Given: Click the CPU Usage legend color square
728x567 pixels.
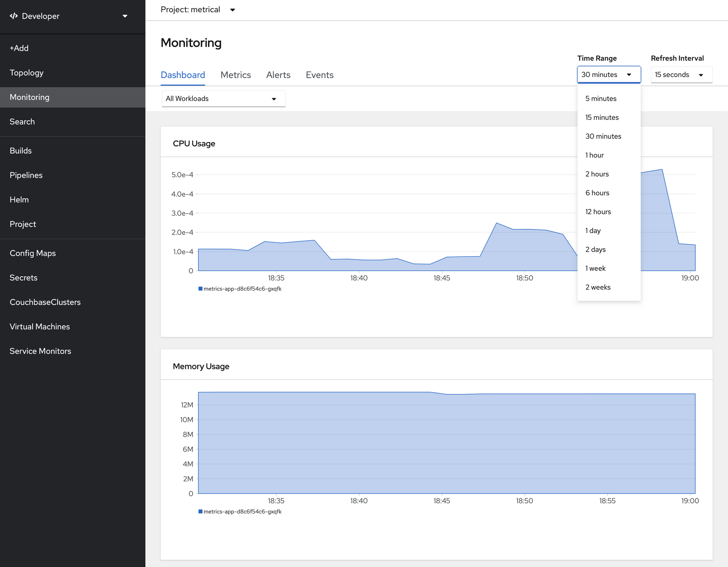Looking at the screenshot, I should 200,289.
